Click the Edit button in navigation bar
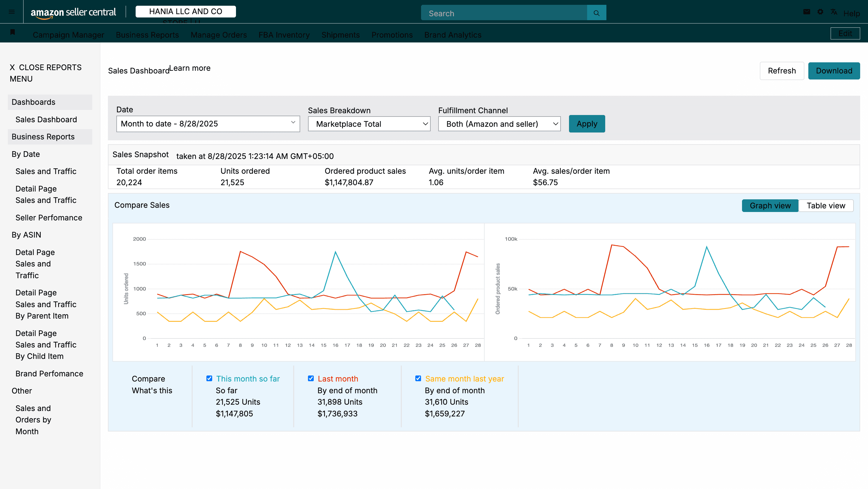The width and height of the screenshot is (868, 489). pos(845,33)
